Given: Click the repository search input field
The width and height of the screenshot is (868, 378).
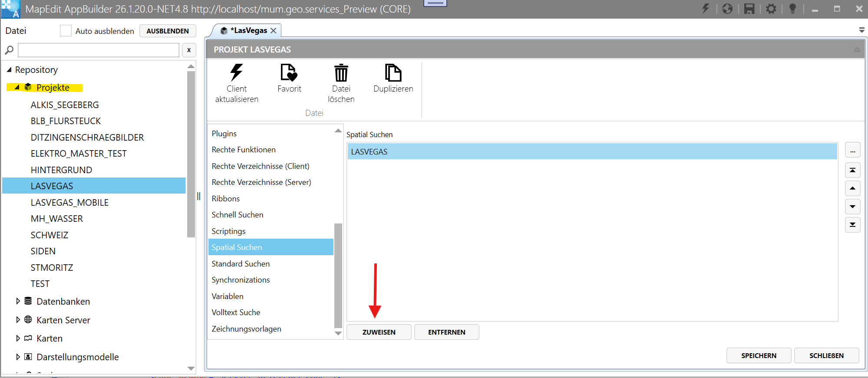Looking at the screenshot, I should point(98,50).
